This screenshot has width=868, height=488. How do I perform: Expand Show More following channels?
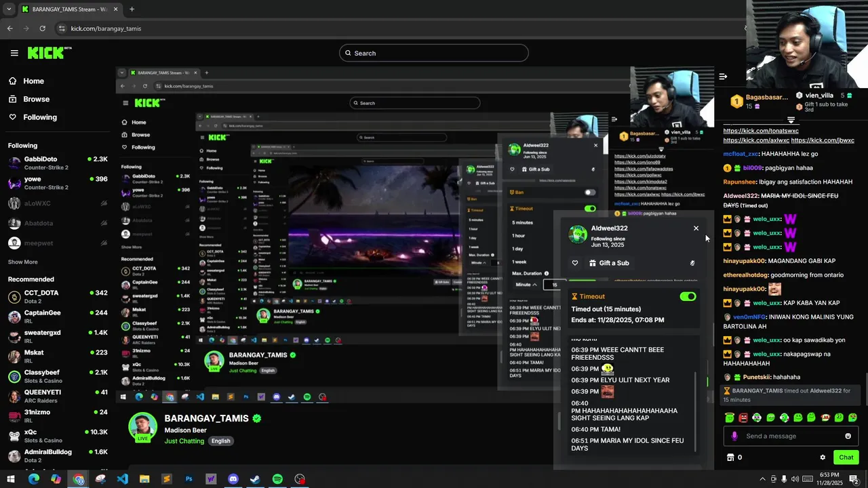click(23, 262)
